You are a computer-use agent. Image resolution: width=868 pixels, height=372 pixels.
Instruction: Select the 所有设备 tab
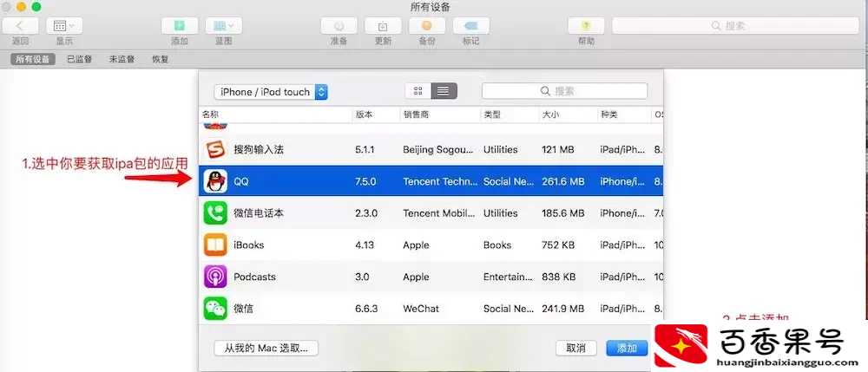[33, 59]
